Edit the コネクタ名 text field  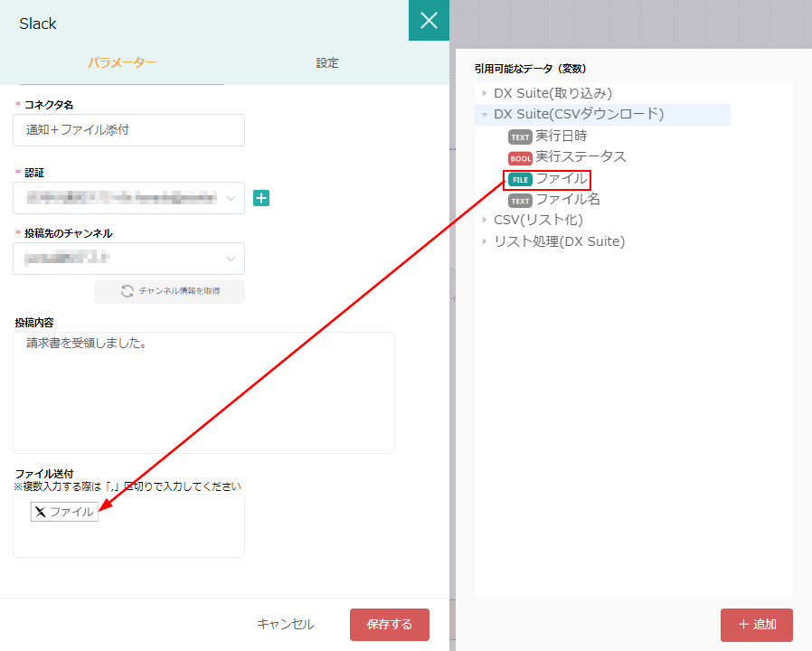129,130
